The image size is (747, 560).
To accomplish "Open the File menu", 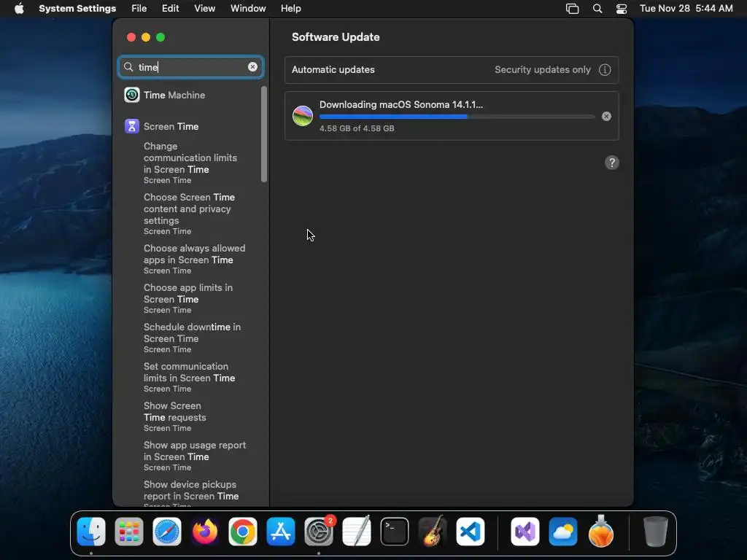I will [139, 9].
